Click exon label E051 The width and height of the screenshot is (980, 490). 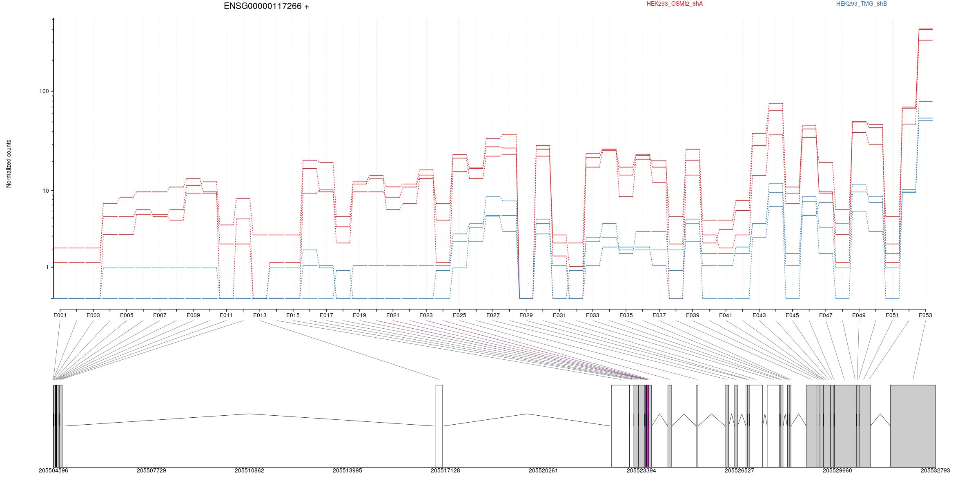pos(892,316)
